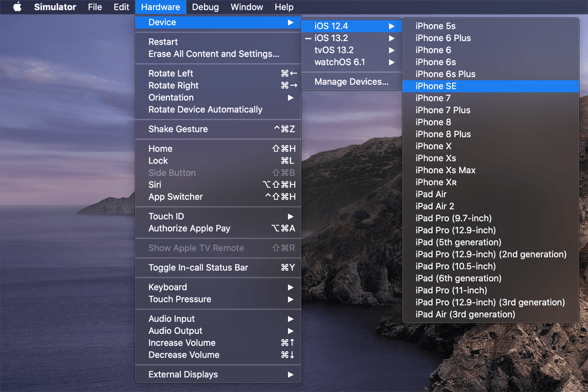Choose iPhone XR simulator
The width and height of the screenshot is (588, 392).
pos(491,182)
